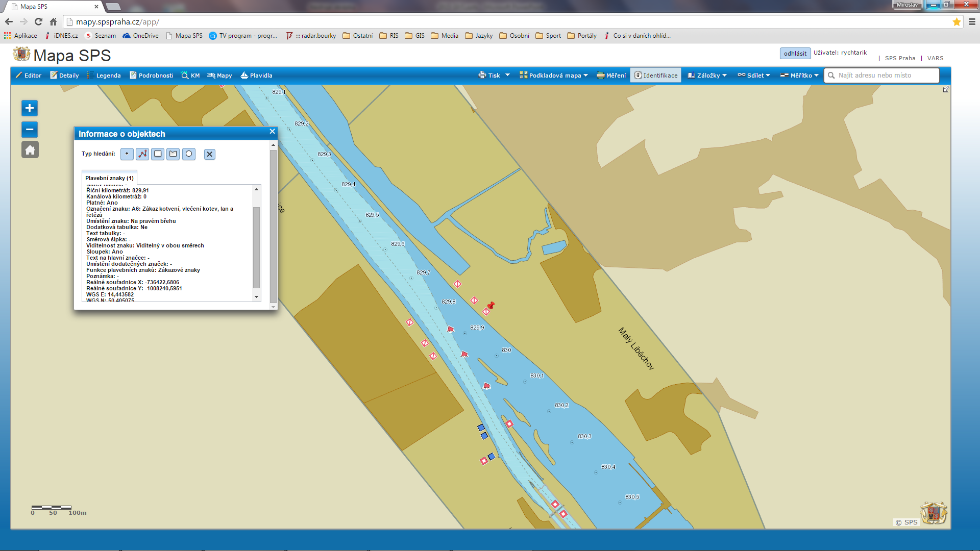Select polygon search type
Screen dimensions: 980x551
pyautogui.click(x=173, y=154)
